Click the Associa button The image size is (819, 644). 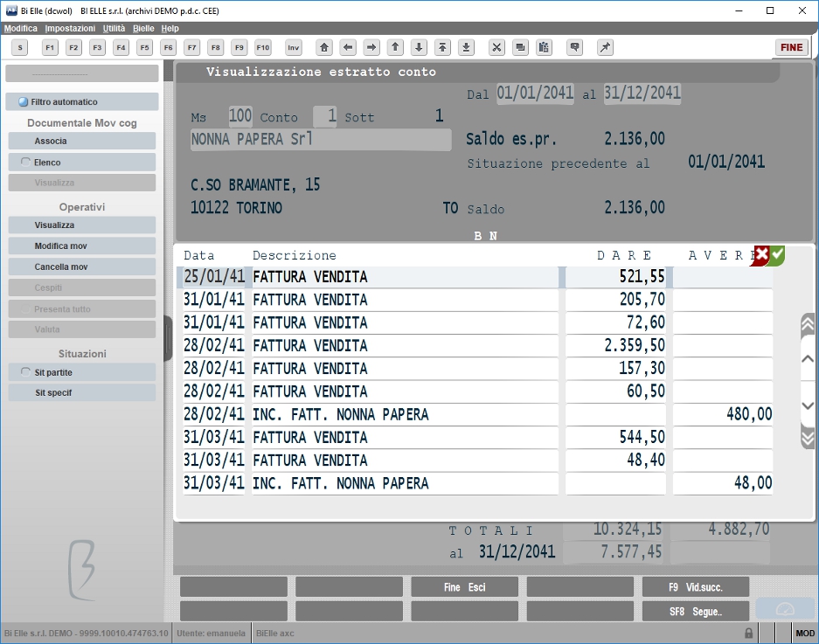point(82,141)
